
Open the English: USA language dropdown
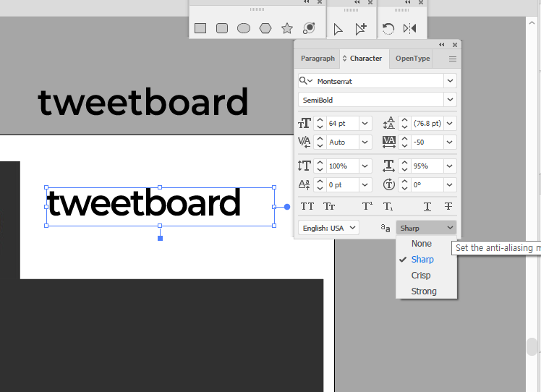(x=328, y=228)
